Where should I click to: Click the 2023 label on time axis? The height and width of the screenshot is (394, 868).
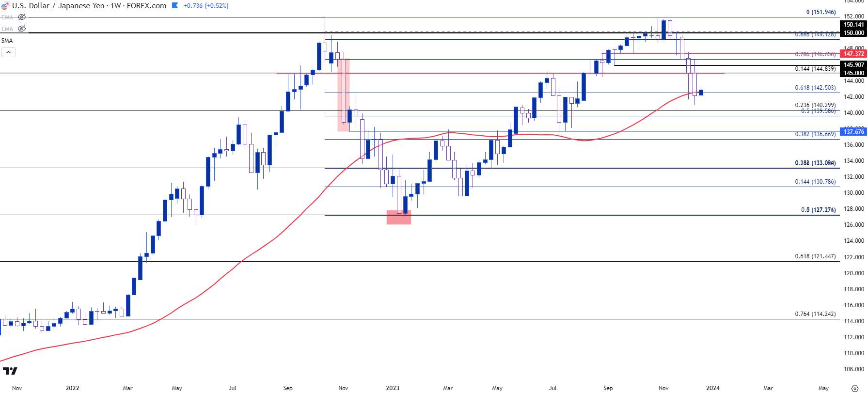pyautogui.click(x=393, y=388)
